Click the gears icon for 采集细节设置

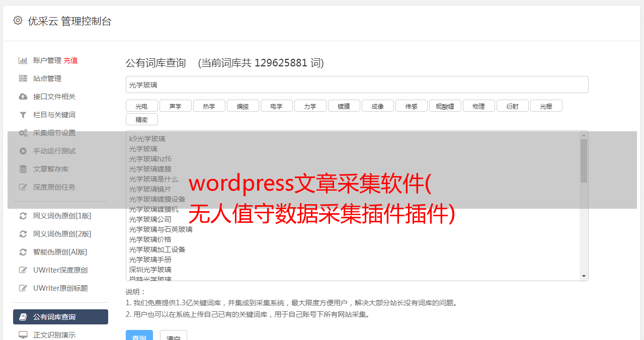[23, 133]
